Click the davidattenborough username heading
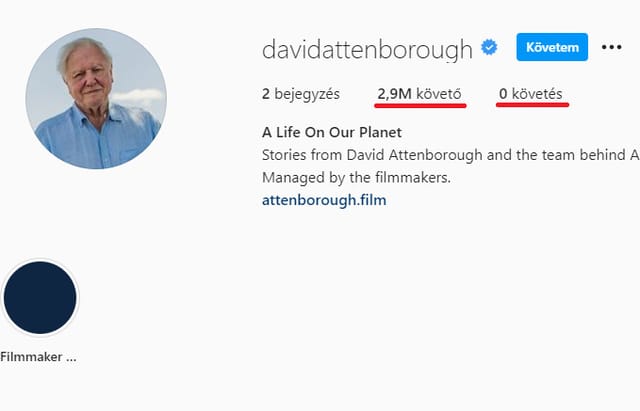The height and width of the screenshot is (411, 640). (x=367, y=49)
